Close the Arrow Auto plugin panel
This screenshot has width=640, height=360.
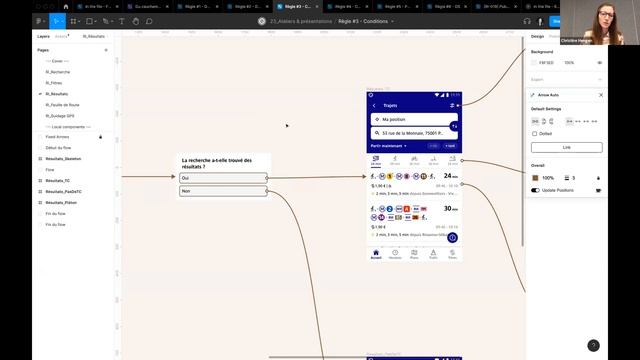(601, 95)
